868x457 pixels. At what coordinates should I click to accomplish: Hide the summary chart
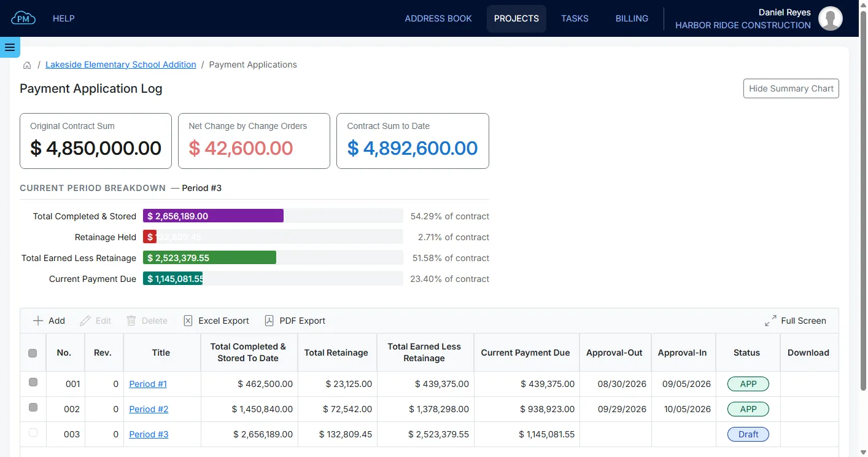(791, 88)
